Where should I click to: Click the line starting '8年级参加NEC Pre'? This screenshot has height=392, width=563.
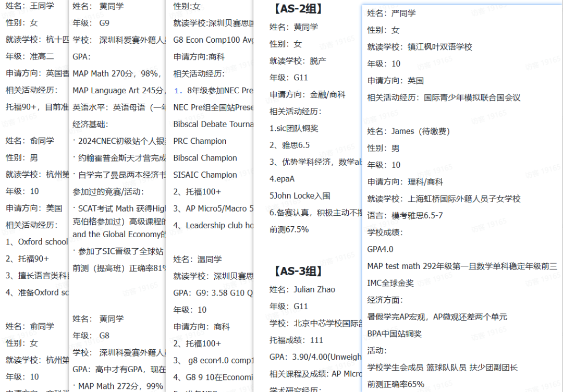(214, 91)
